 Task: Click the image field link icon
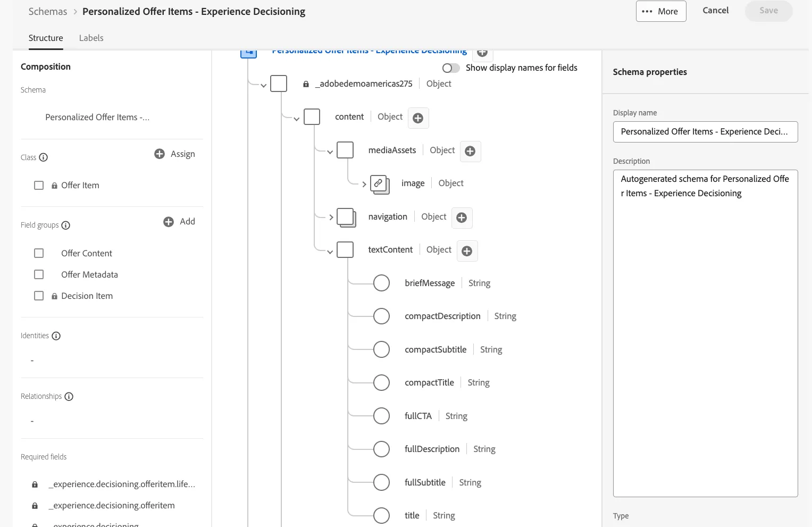pyautogui.click(x=380, y=184)
